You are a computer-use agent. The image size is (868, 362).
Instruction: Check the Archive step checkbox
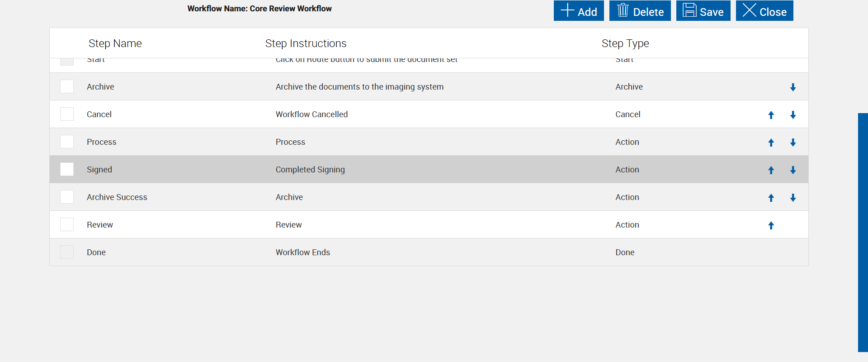(67, 86)
